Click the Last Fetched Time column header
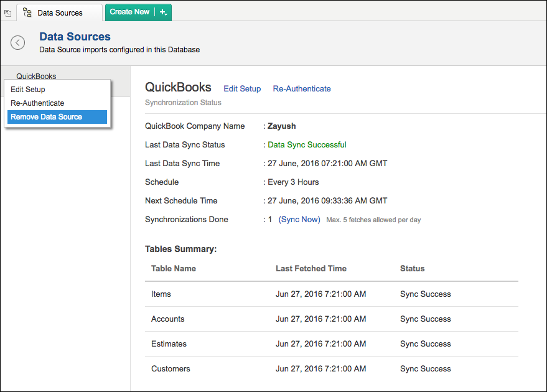547x392 pixels. (311, 269)
